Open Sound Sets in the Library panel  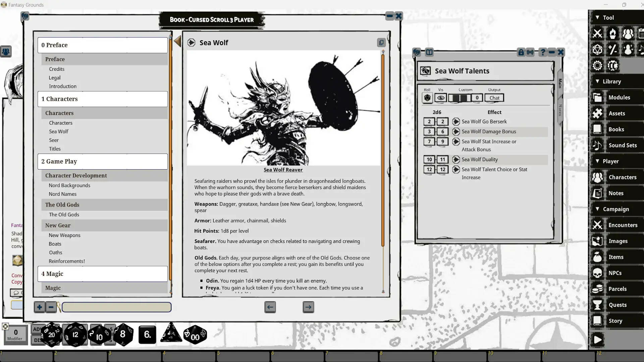pyautogui.click(x=623, y=145)
